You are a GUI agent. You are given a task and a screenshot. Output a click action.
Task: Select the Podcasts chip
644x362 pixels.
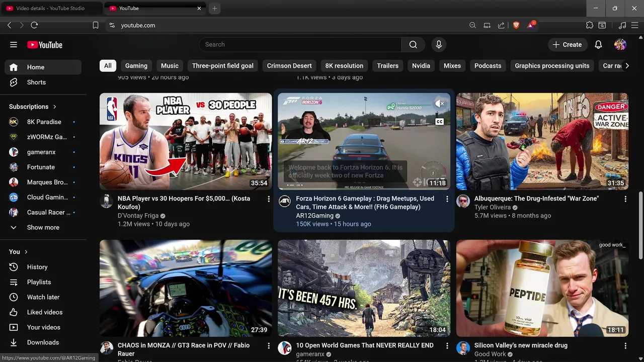pyautogui.click(x=488, y=66)
